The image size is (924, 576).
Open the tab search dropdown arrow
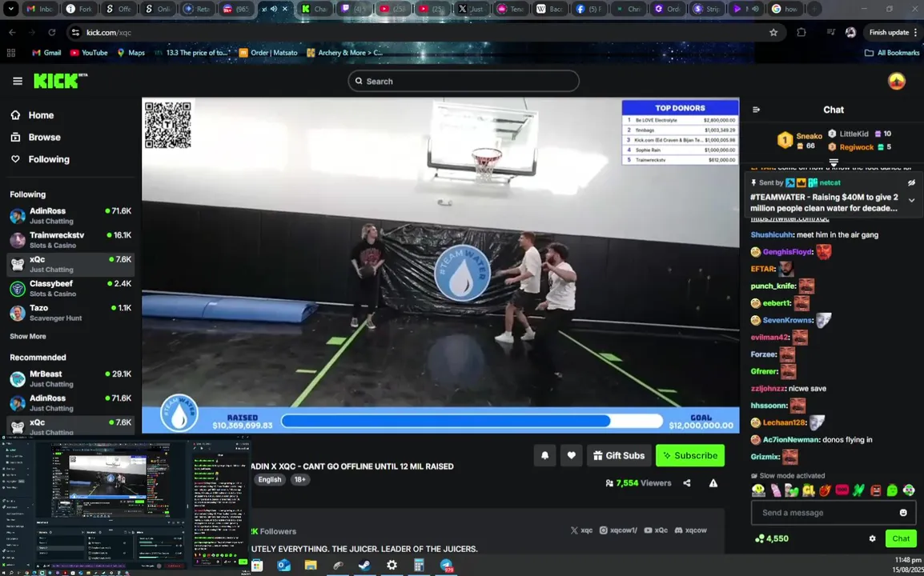(x=10, y=9)
